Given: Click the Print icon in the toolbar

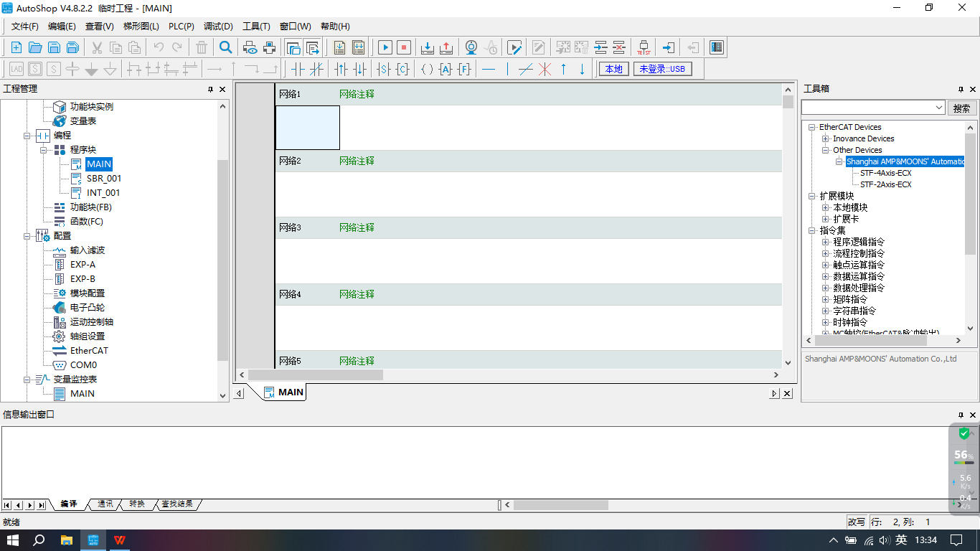Looking at the screenshot, I should (269, 47).
